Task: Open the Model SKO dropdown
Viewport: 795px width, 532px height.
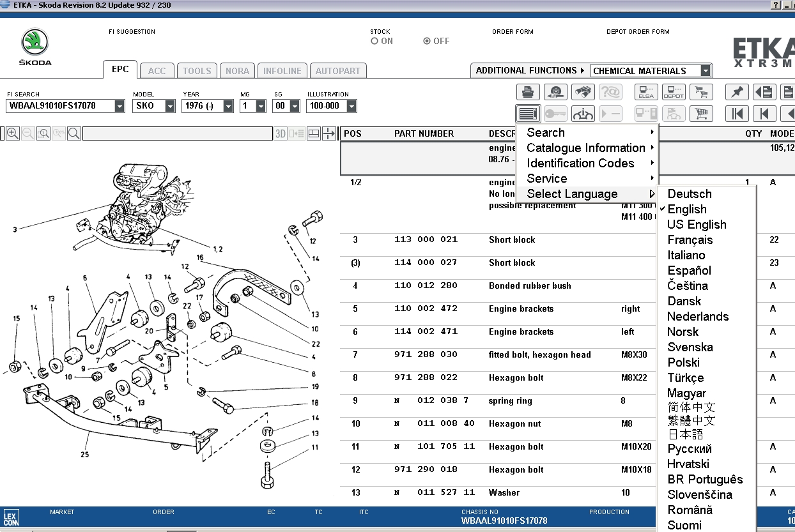Action: point(170,106)
